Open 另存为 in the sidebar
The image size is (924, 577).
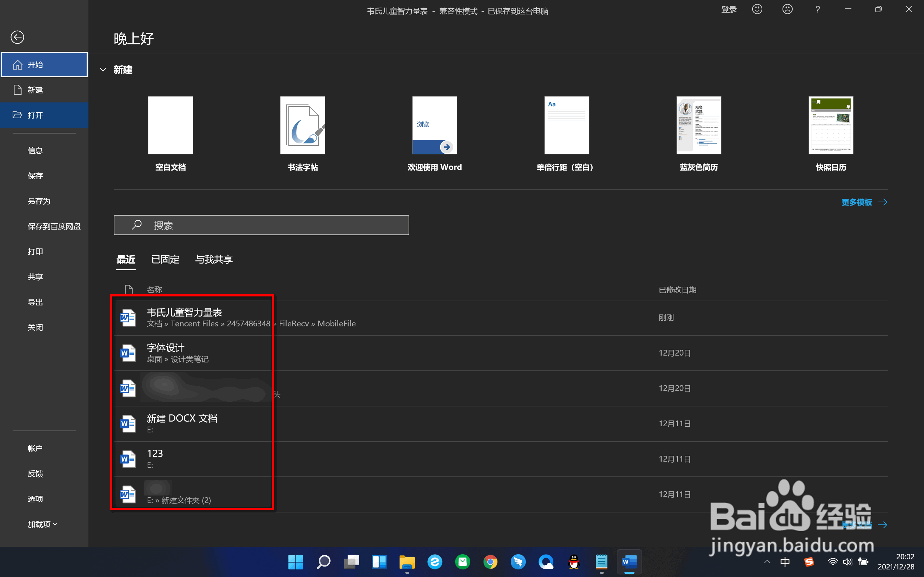coord(39,201)
